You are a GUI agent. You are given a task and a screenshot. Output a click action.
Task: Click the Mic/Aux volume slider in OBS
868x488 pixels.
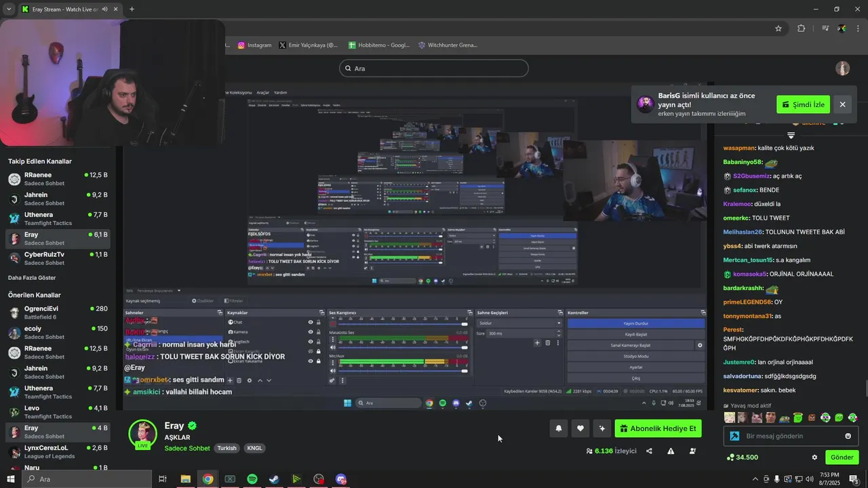click(403, 371)
